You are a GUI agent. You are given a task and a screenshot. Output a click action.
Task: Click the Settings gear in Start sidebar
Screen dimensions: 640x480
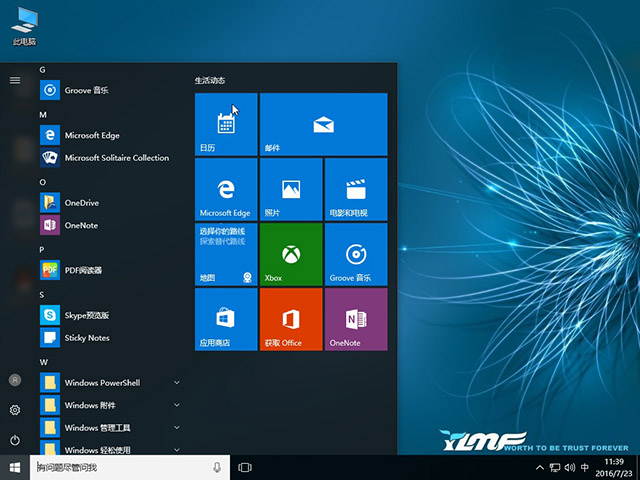pyautogui.click(x=15, y=410)
